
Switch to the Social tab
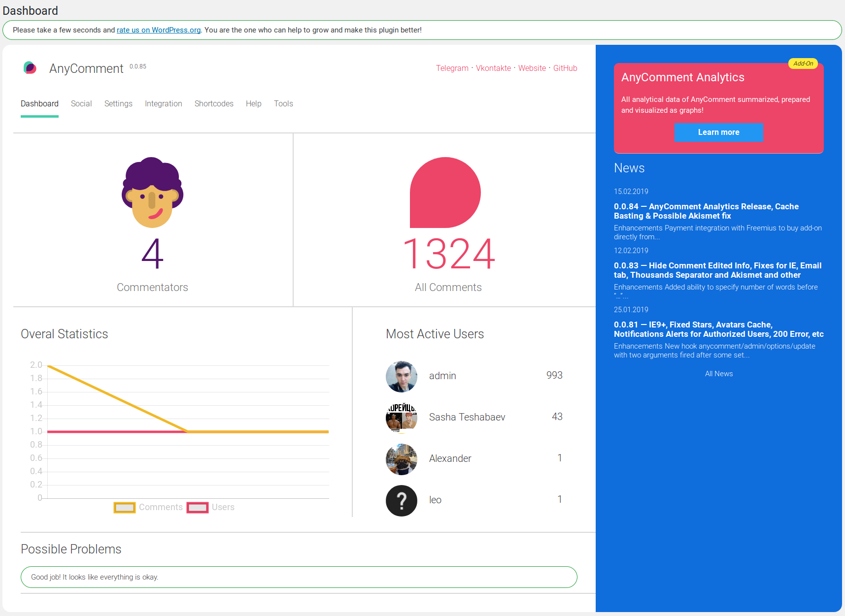click(81, 103)
